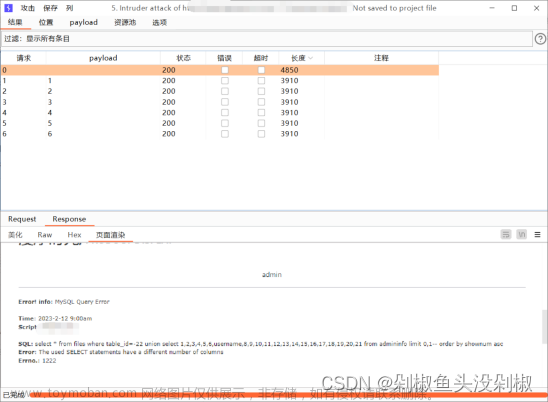The image size is (548, 402).
Task: Toggle the error checkbox for request 1
Action: 225,81
